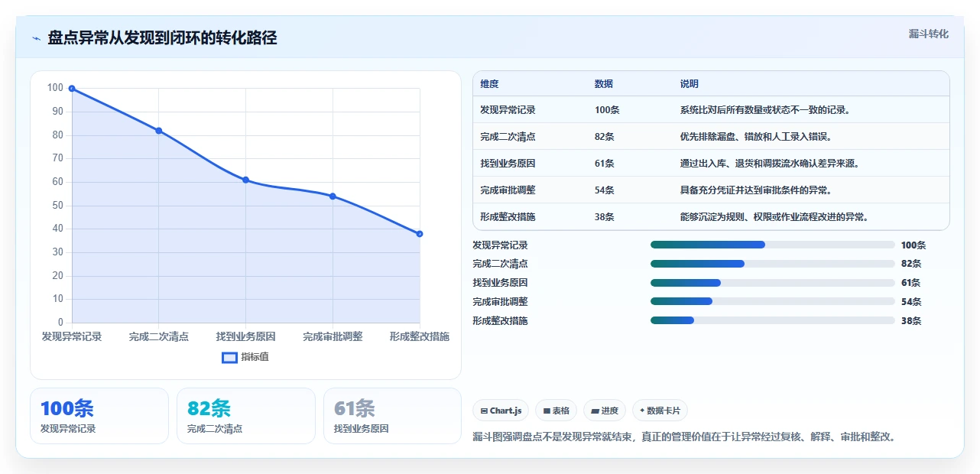Click the chart data point at 61

245,180
